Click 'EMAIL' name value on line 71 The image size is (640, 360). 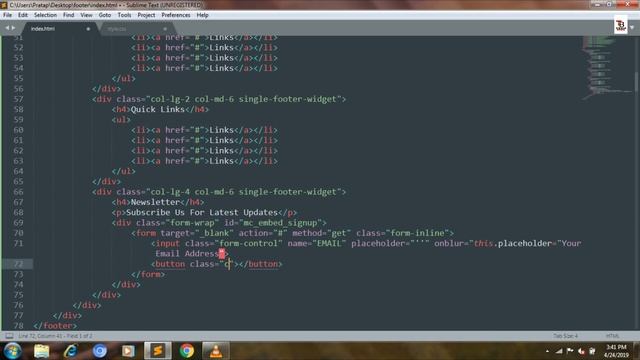[x=329, y=244]
